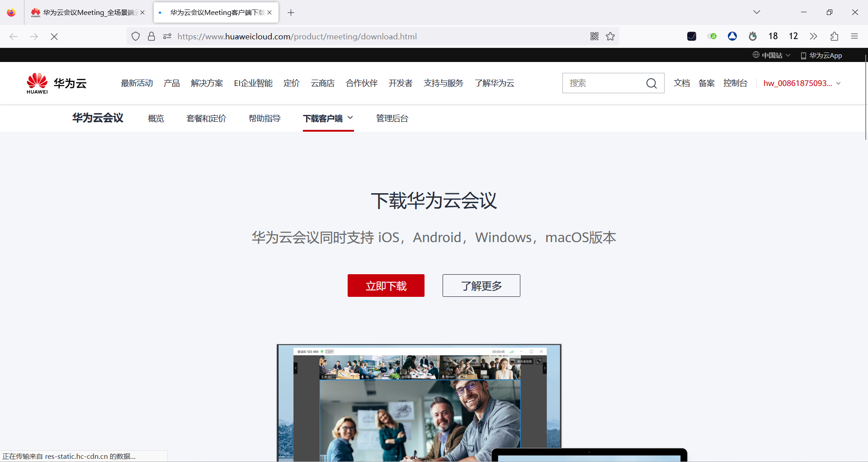
Task: Open site permissions icon in address bar
Action: pyautogui.click(x=167, y=37)
